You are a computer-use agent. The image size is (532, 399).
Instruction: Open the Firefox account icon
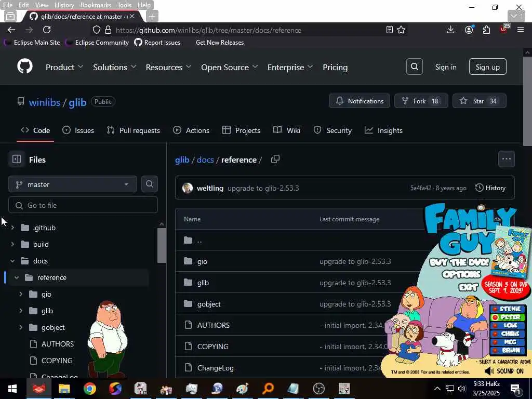(x=469, y=30)
